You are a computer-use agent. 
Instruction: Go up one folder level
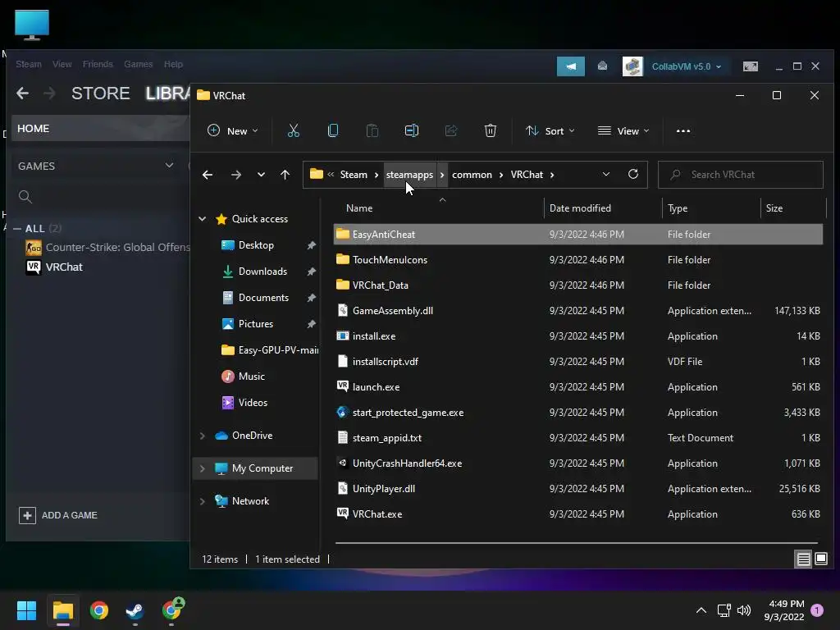tap(285, 175)
